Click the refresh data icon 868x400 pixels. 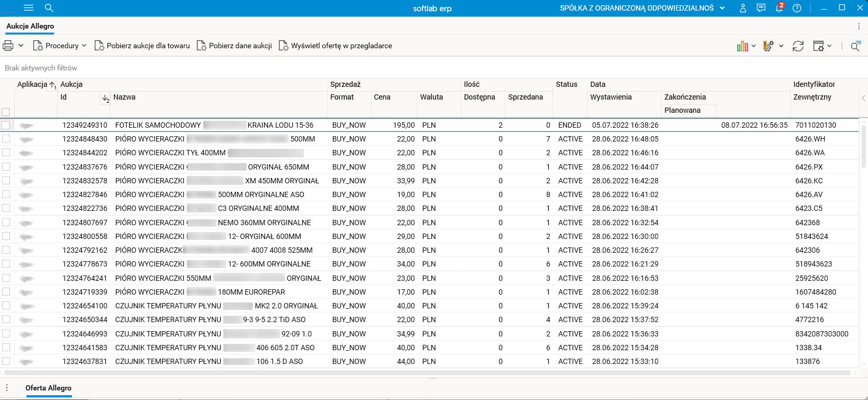[798, 46]
